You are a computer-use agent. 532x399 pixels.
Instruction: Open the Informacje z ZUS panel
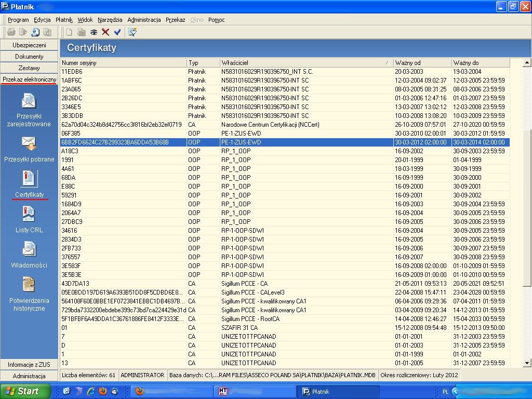coord(29,364)
